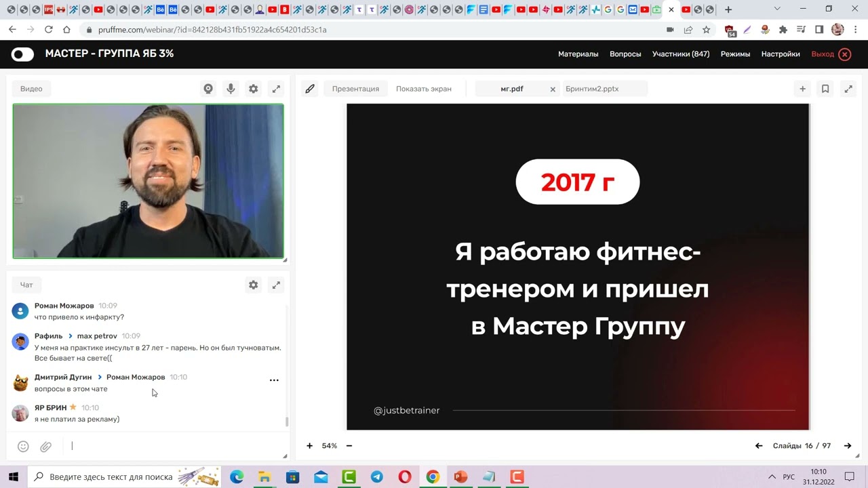Open the bookmarks icon near the presentation
The height and width of the screenshot is (488, 868).
[x=825, y=88]
